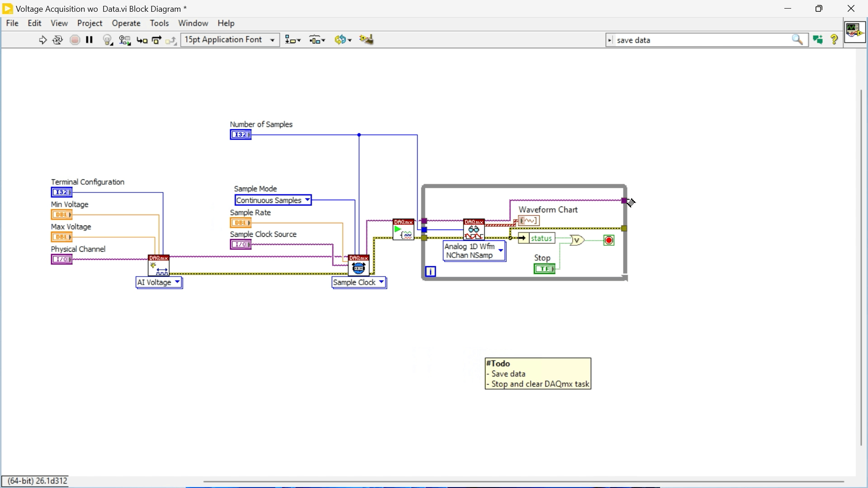The image size is (868, 488).
Task: Toggle Retain Wire Values
Action: click(125, 40)
